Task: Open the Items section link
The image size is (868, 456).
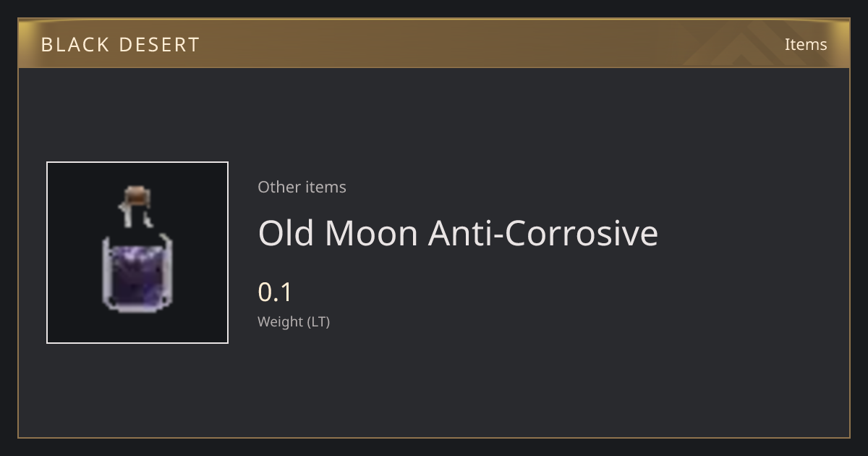Action: click(x=806, y=44)
